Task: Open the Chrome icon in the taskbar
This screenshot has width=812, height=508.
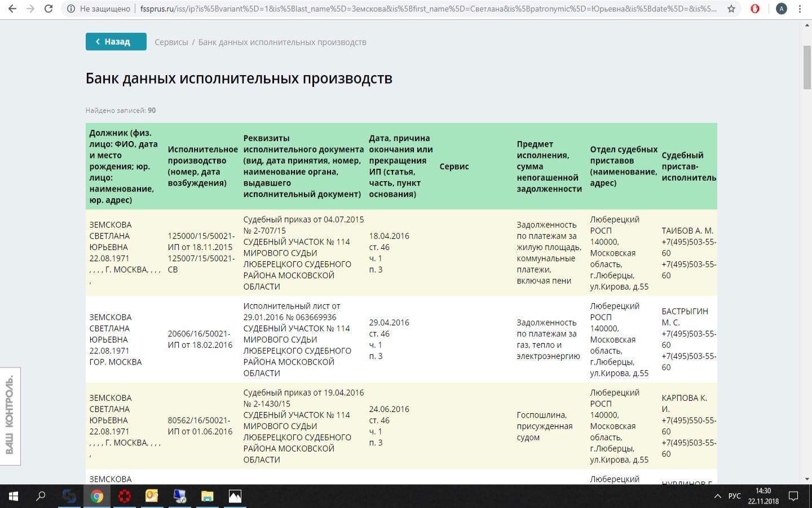Action: 97,496
